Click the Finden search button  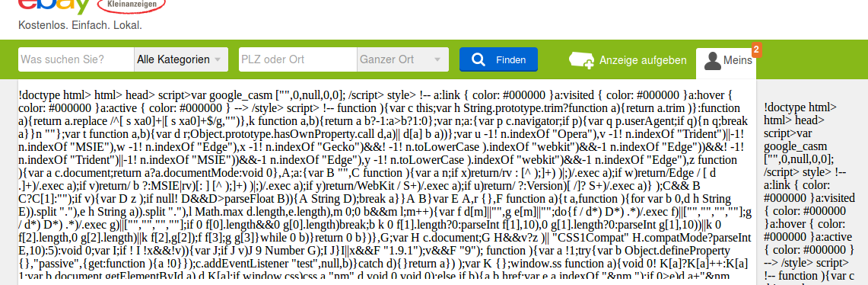point(498,59)
